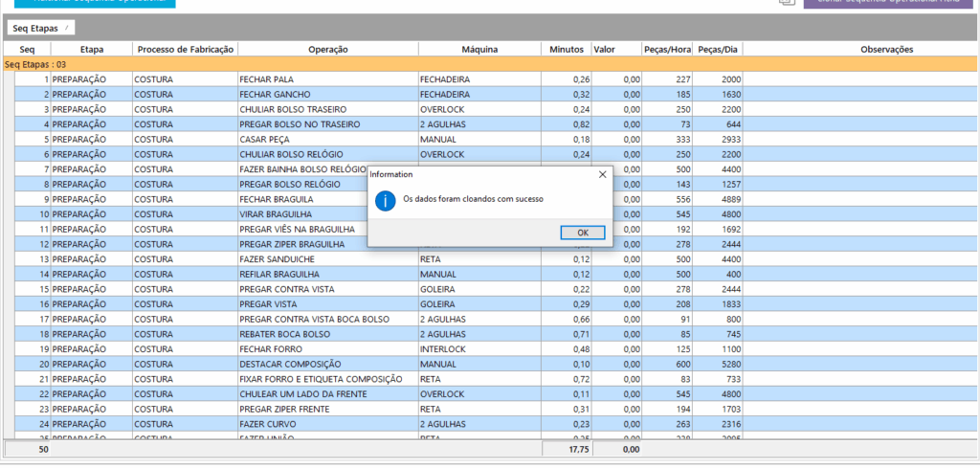Click the Information dialog title bar
This screenshot has height=468, width=980.
[479, 174]
